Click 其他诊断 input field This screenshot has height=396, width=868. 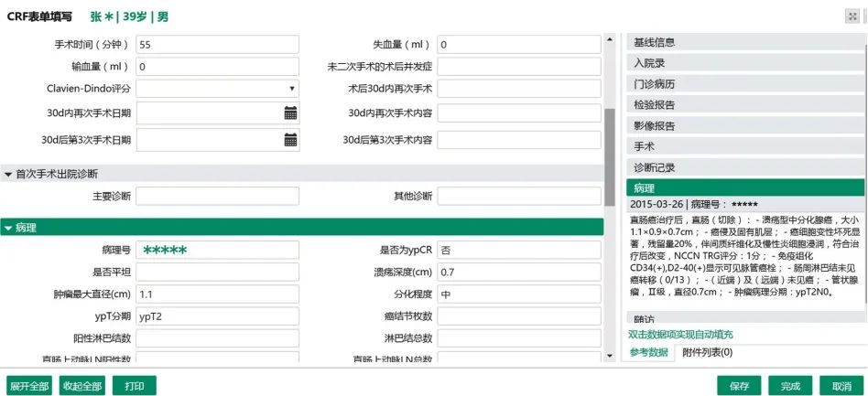(519, 196)
